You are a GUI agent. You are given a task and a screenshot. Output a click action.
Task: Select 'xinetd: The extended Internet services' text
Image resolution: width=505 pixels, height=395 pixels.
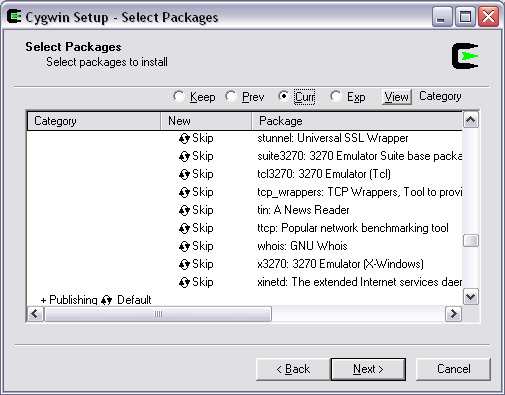(348, 282)
